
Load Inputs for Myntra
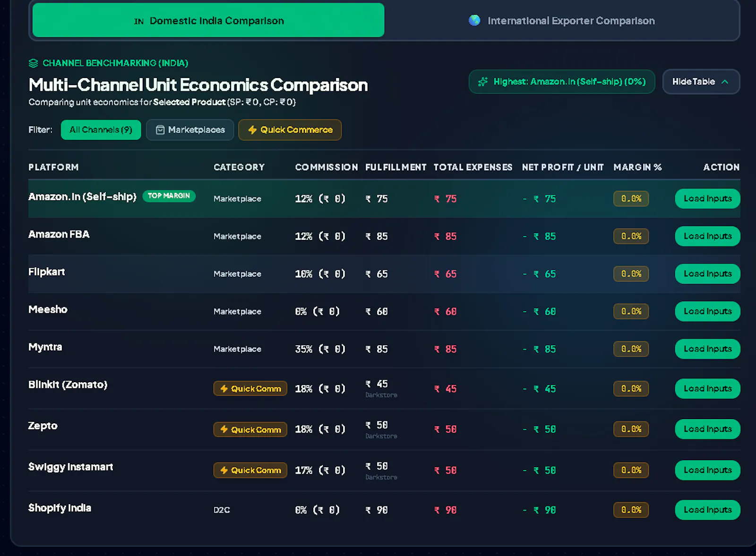[707, 349]
